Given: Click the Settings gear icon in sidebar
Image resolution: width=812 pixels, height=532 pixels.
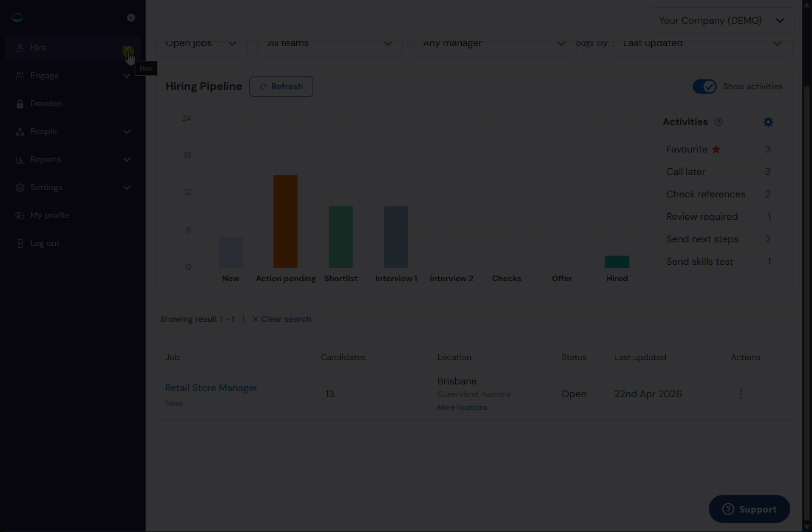Looking at the screenshot, I should point(19,187).
